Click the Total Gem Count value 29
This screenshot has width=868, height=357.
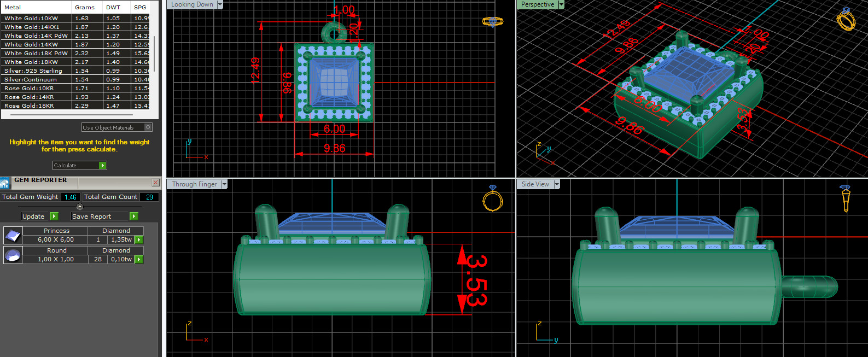(149, 197)
